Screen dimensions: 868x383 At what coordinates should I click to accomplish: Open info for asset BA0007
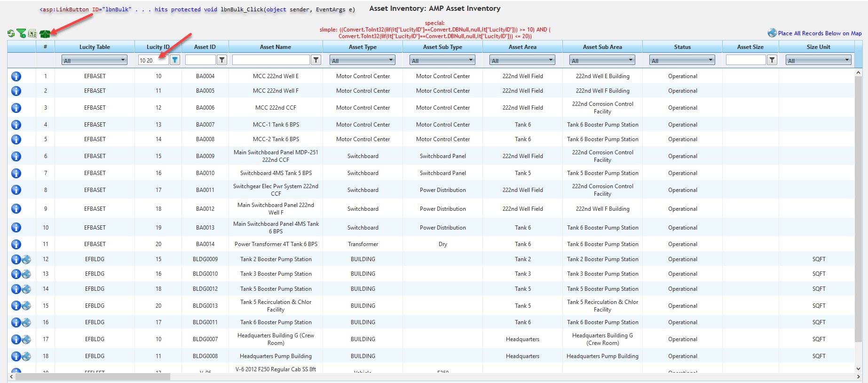16,125
